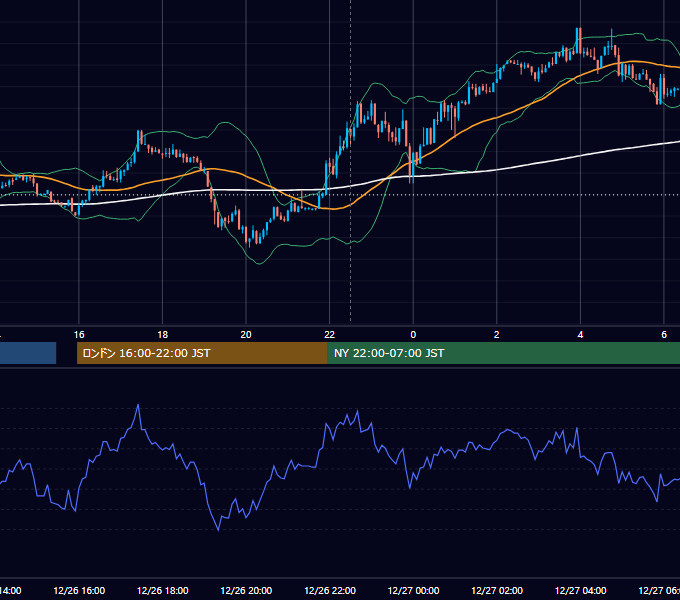The width and height of the screenshot is (680, 600).
Task: Click the 12/27 02:00 date label
Action: tap(497, 590)
